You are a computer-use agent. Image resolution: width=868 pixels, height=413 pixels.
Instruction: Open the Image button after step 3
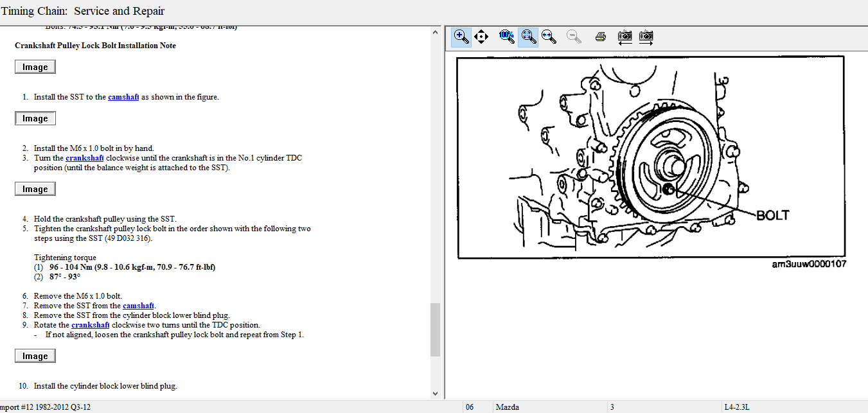(x=35, y=189)
